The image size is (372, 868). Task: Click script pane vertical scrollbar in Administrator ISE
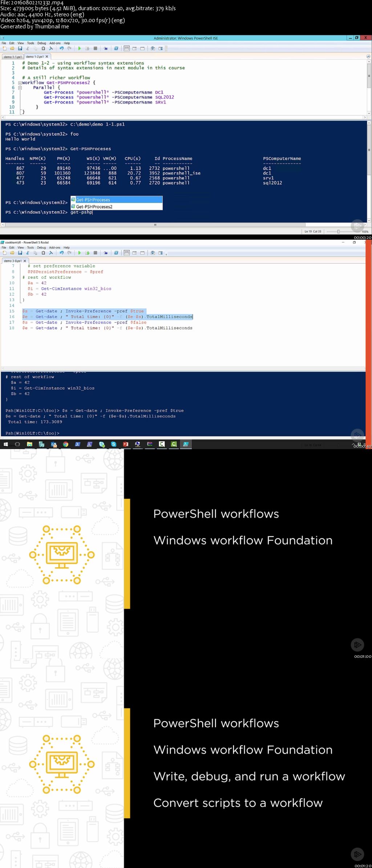tap(369, 87)
